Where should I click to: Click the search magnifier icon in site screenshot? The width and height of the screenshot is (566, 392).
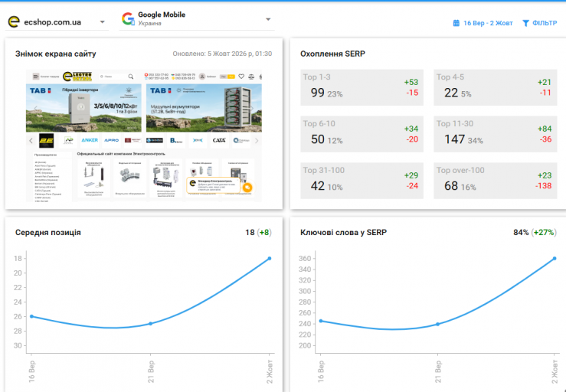tap(131, 77)
